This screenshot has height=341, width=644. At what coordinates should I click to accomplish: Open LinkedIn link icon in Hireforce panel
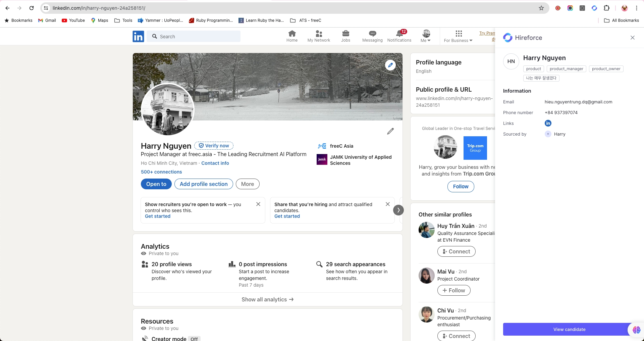point(548,123)
